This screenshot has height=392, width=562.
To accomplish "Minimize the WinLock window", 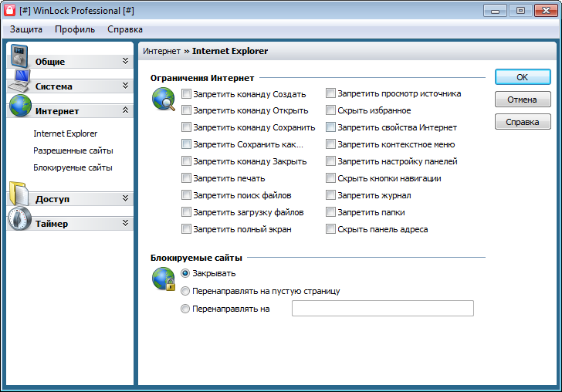I will (x=495, y=11).
